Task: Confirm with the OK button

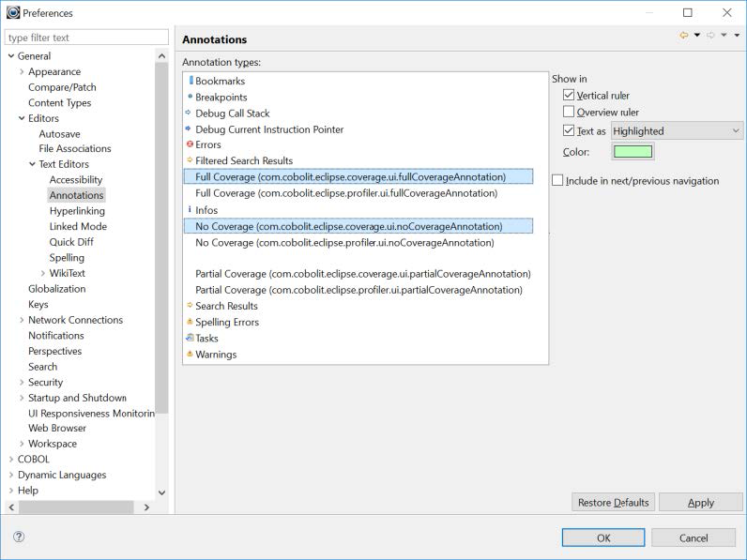Action: point(603,537)
